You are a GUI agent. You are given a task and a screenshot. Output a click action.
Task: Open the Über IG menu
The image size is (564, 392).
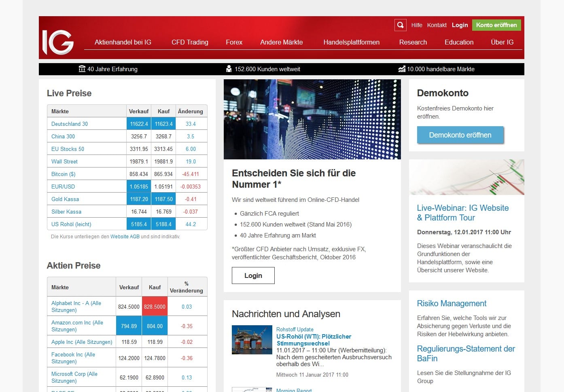point(502,42)
